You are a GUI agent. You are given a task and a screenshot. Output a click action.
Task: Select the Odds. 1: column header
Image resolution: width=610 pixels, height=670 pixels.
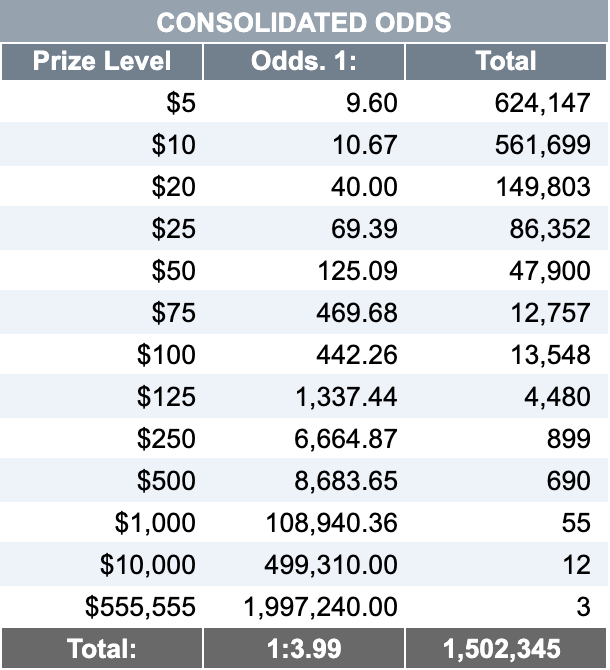tap(304, 62)
